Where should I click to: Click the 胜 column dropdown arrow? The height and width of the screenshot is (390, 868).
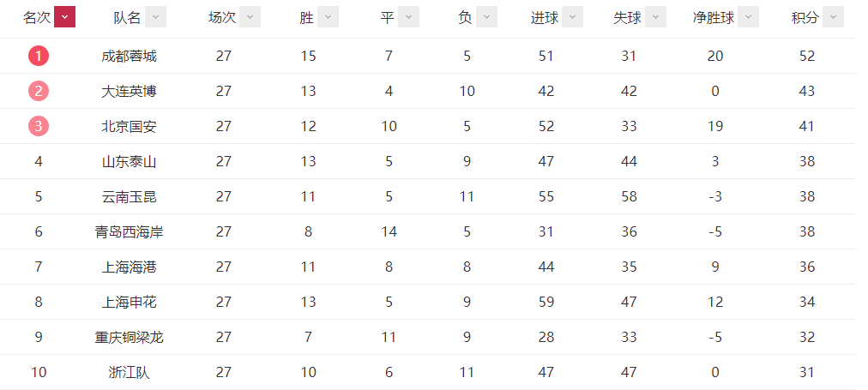(x=329, y=17)
